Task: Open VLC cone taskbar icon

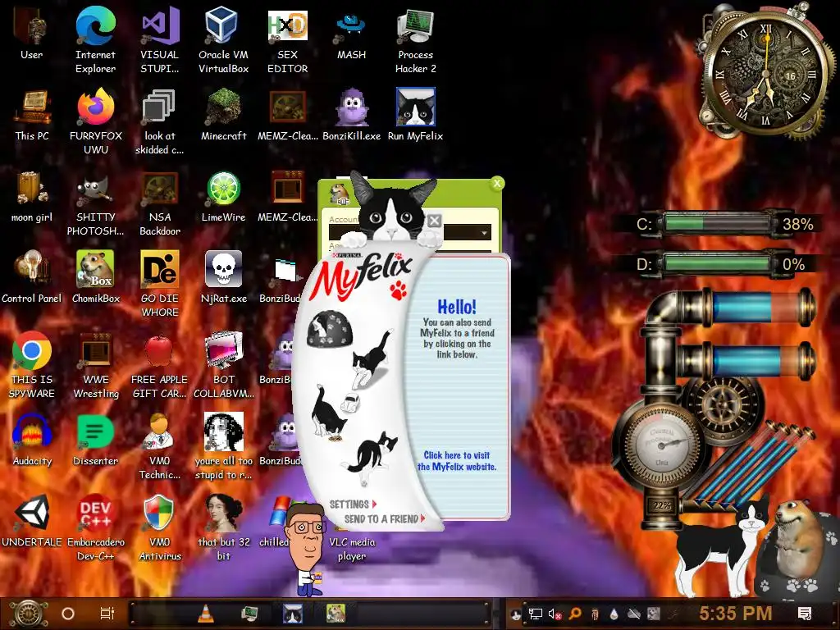Action: point(206,614)
